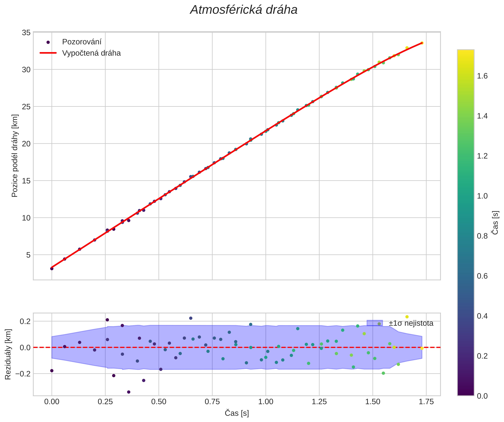Click the ±1σ nejistota legend text

pos(411,323)
